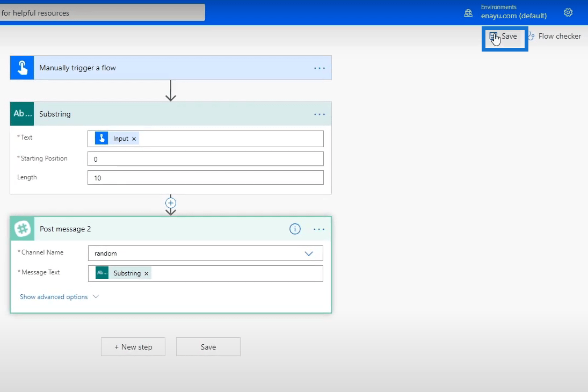
Task: Click the bottom Save button
Action: click(208, 347)
